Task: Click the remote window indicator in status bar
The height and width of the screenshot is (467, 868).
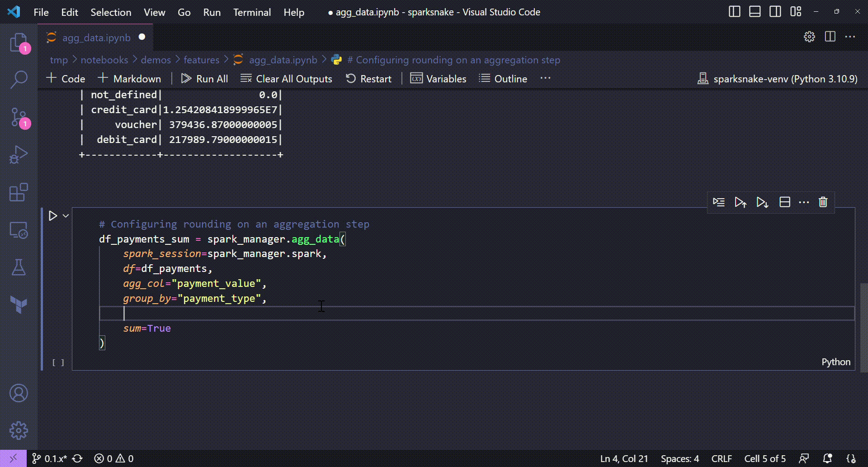Action: 13,458
